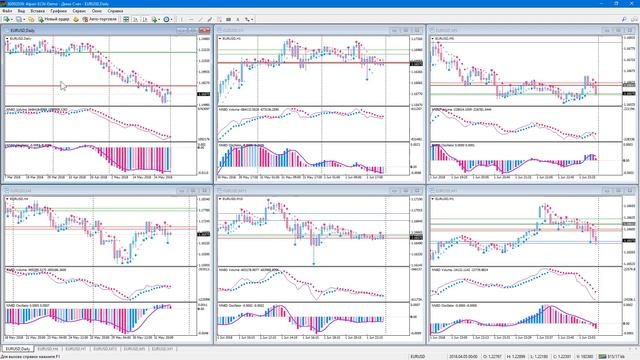
Task: Click the zoom in chart icon
Action: [x=136, y=19]
